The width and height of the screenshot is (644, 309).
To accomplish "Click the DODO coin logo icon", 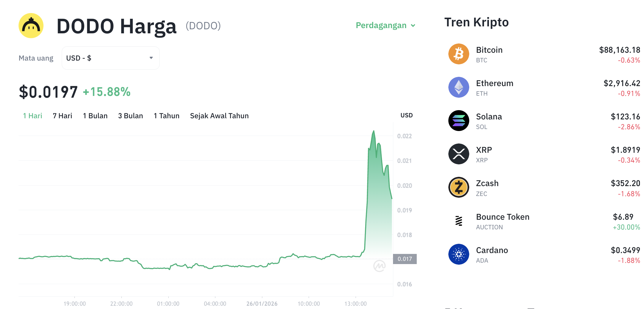I will pyautogui.click(x=31, y=26).
